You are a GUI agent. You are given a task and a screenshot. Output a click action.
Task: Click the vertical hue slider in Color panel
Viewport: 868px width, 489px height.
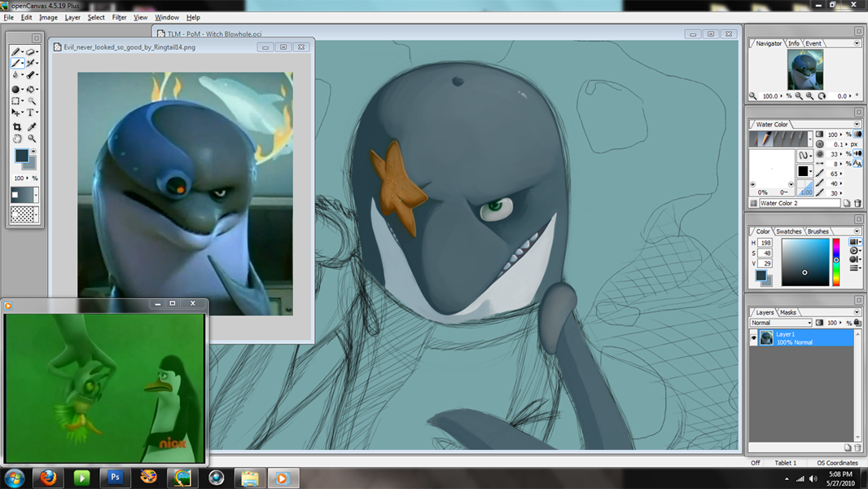[x=836, y=262]
